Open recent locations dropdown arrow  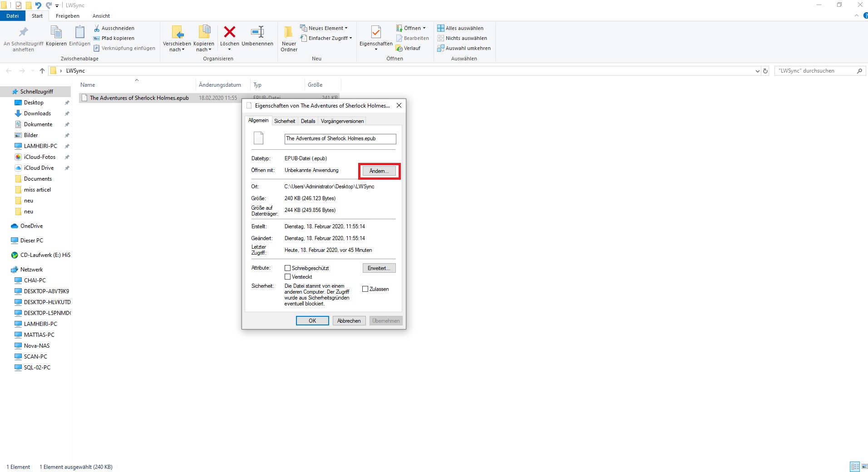(x=33, y=71)
